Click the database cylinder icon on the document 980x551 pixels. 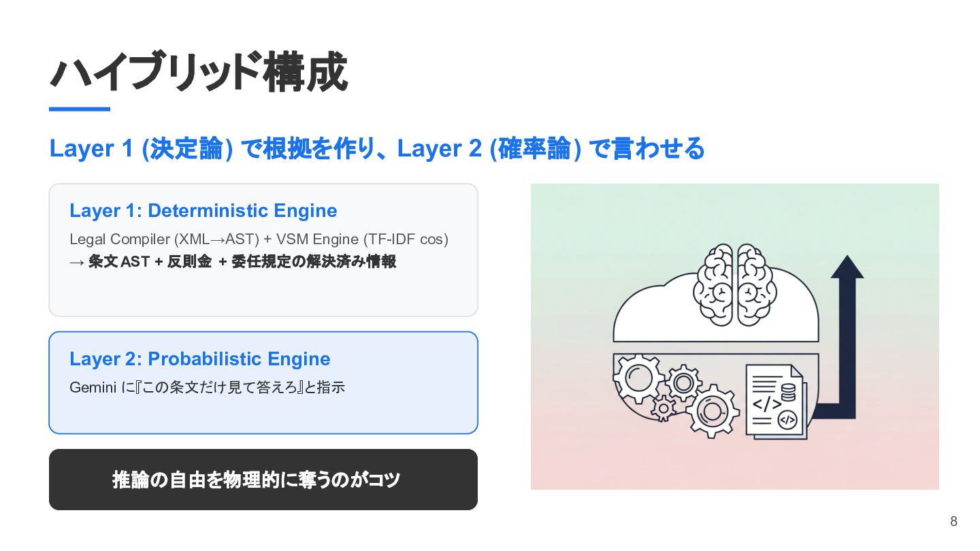pyautogui.click(x=788, y=393)
